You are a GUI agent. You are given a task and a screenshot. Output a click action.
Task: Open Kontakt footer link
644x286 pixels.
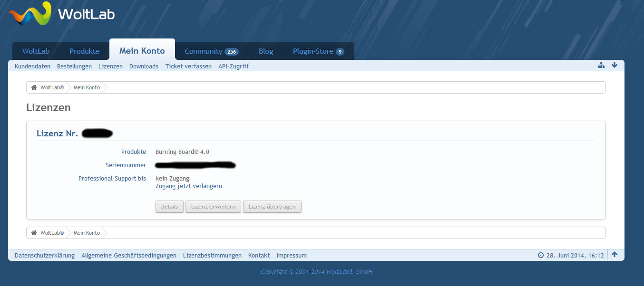pyautogui.click(x=259, y=256)
